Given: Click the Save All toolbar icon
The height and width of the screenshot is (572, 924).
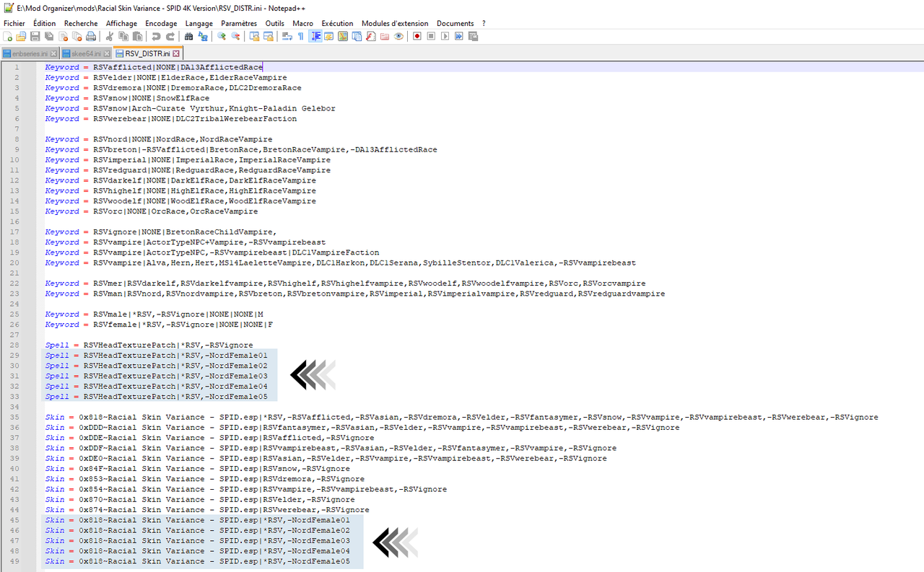Looking at the screenshot, I should point(48,36).
